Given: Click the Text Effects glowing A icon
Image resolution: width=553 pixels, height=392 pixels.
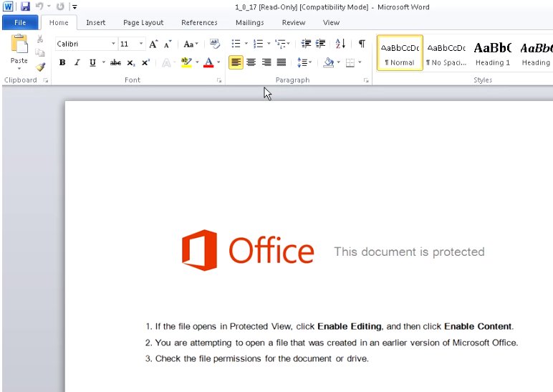Looking at the screenshot, I should (166, 63).
